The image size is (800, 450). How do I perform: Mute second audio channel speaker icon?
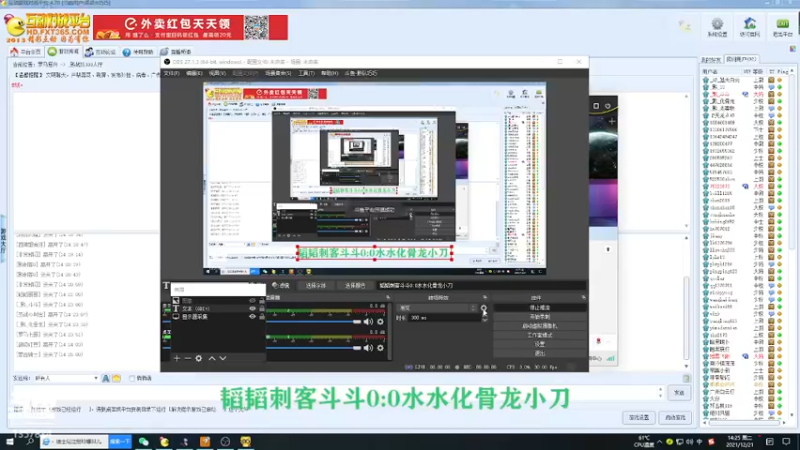pyautogui.click(x=368, y=348)
